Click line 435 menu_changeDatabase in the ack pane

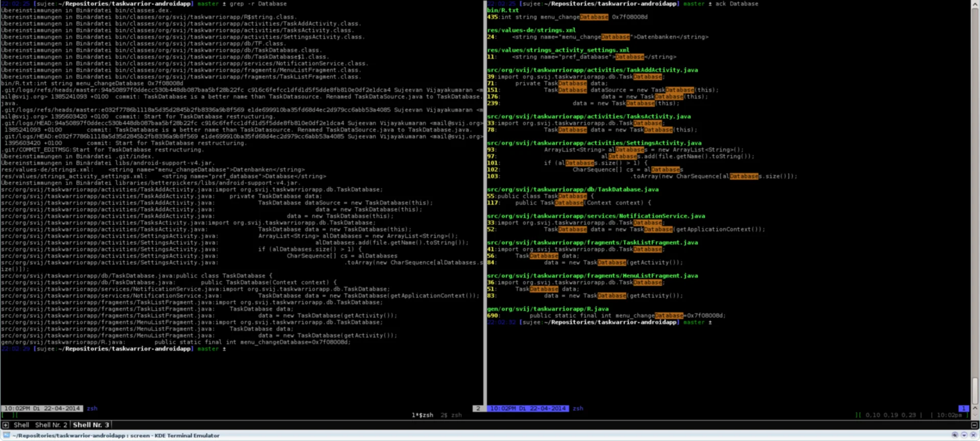(567, 17)
